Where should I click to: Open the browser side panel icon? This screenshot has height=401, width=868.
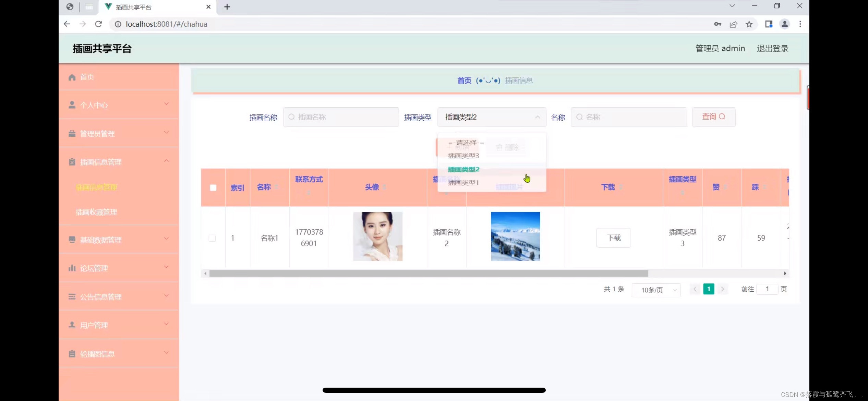[x=769, y=24]
